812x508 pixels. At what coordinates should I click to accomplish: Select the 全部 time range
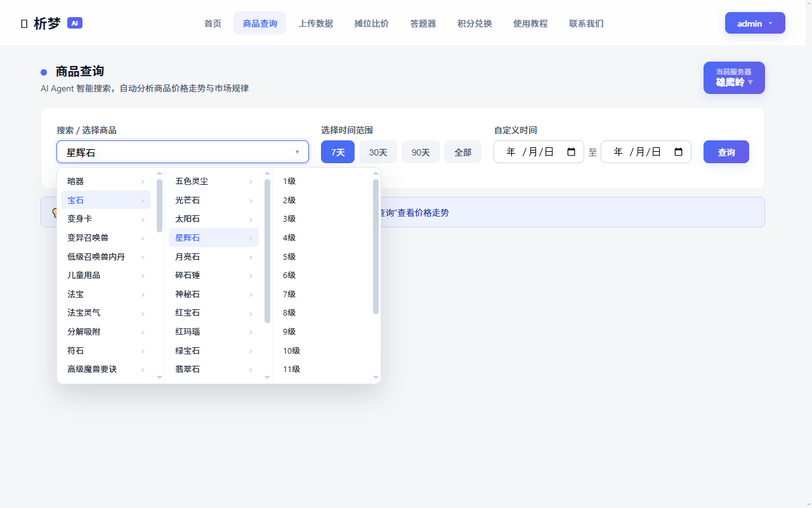[462, 152]
